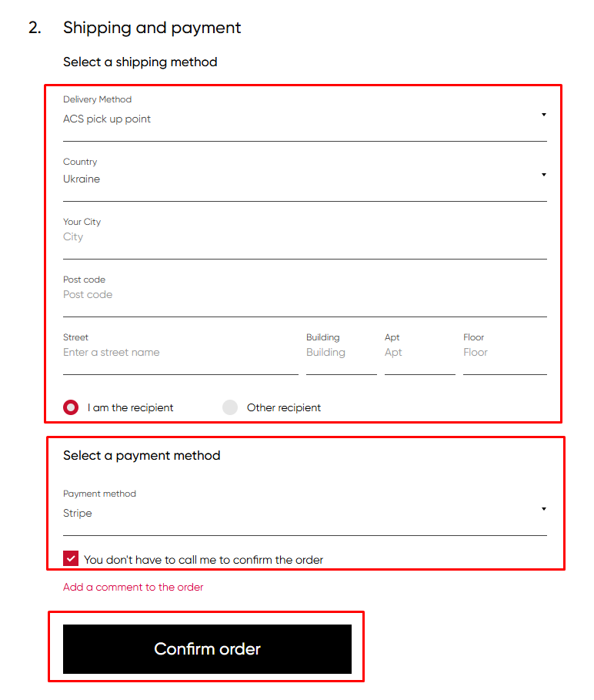
Task: Choose the 'Other recipient' radio button
Action: [230, 407]
